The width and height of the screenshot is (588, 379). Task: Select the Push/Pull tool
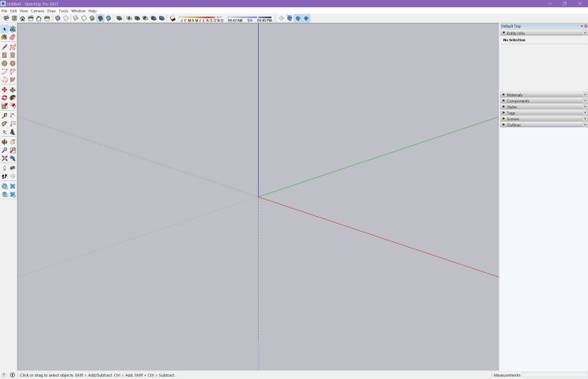tap(13, 90)
